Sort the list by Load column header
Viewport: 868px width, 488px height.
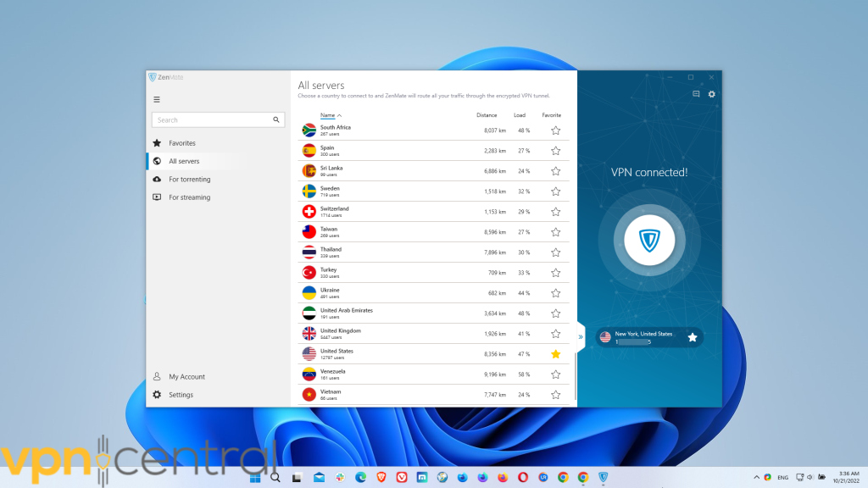click(x=520, y=115)
